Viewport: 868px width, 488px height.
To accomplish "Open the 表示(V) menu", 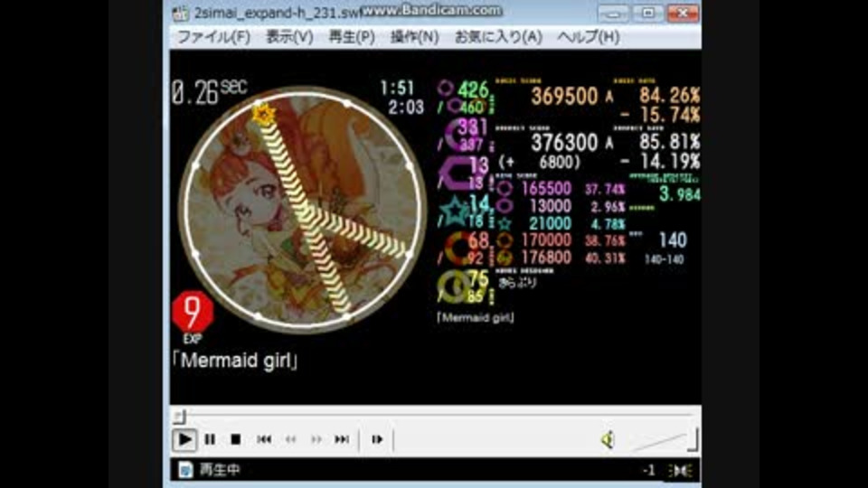I will click(289, 37).
